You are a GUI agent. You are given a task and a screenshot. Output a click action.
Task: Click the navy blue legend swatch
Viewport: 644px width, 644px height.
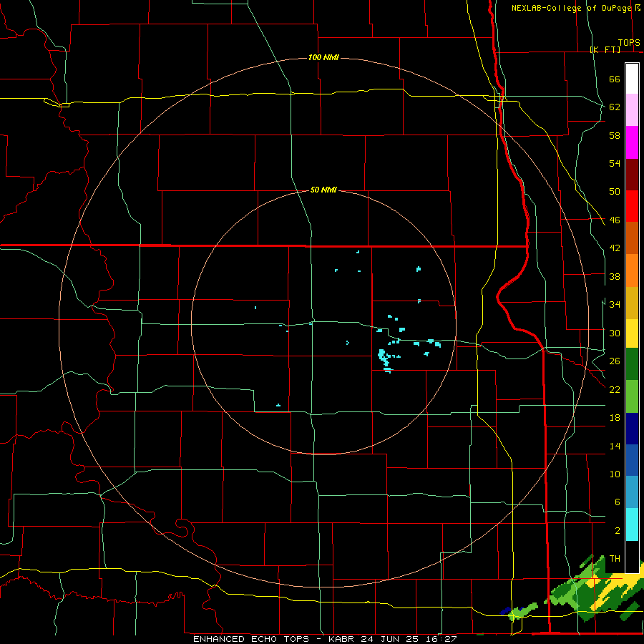pyautogui.click(x=632, y=429)
